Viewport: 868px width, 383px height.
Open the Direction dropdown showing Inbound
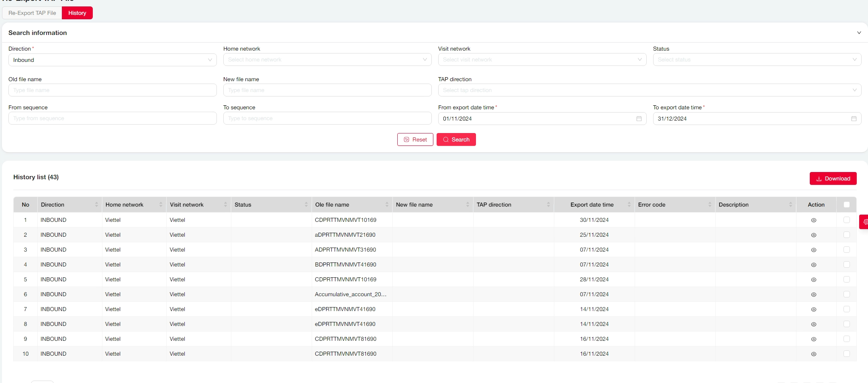[x=112, y=60]
